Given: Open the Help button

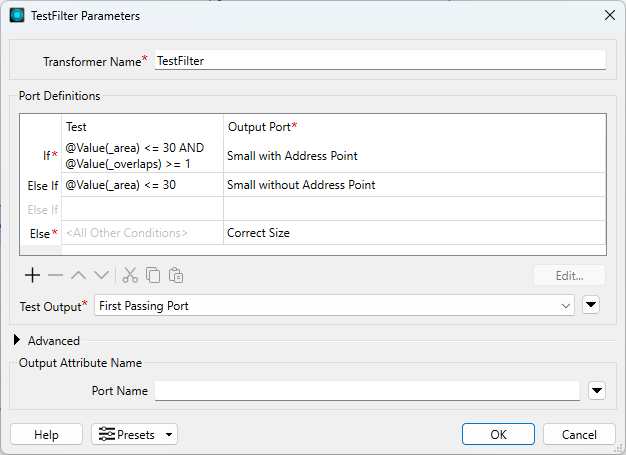Looking at the screenshot, I should (x=46, y=434).
